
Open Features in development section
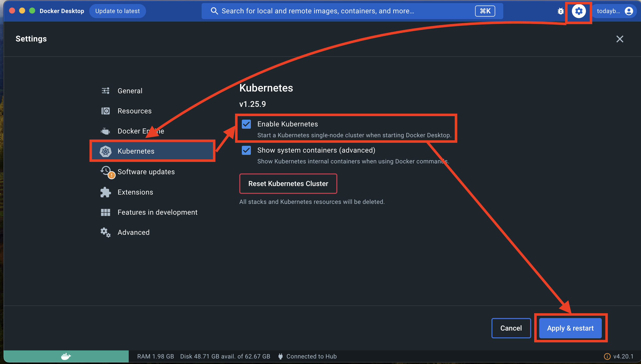tap(157, 212)
